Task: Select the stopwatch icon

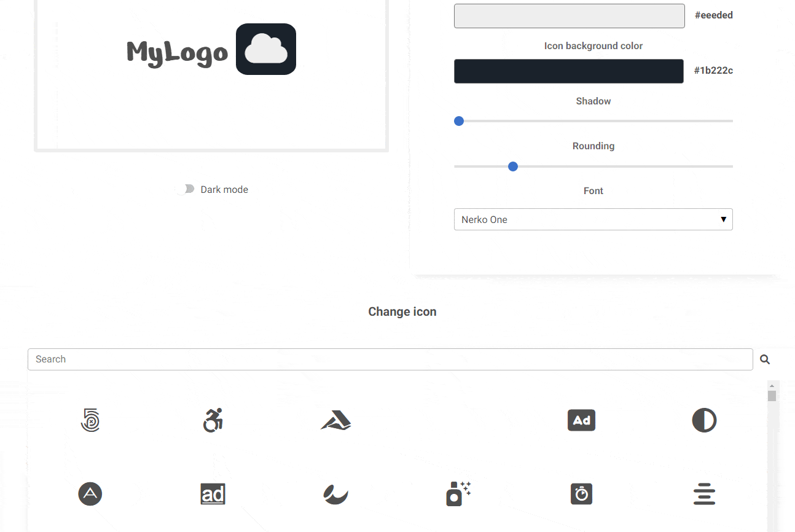Action: click(581, 494)
